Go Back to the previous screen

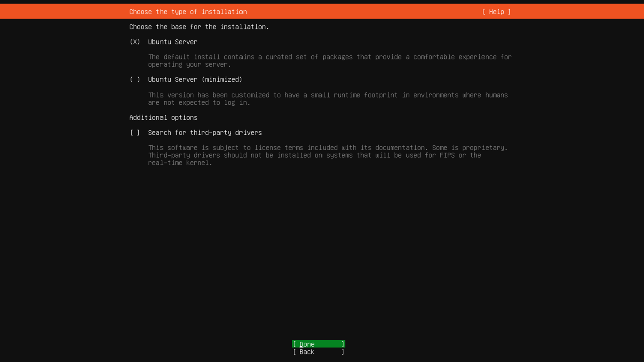tap(318, 352)
